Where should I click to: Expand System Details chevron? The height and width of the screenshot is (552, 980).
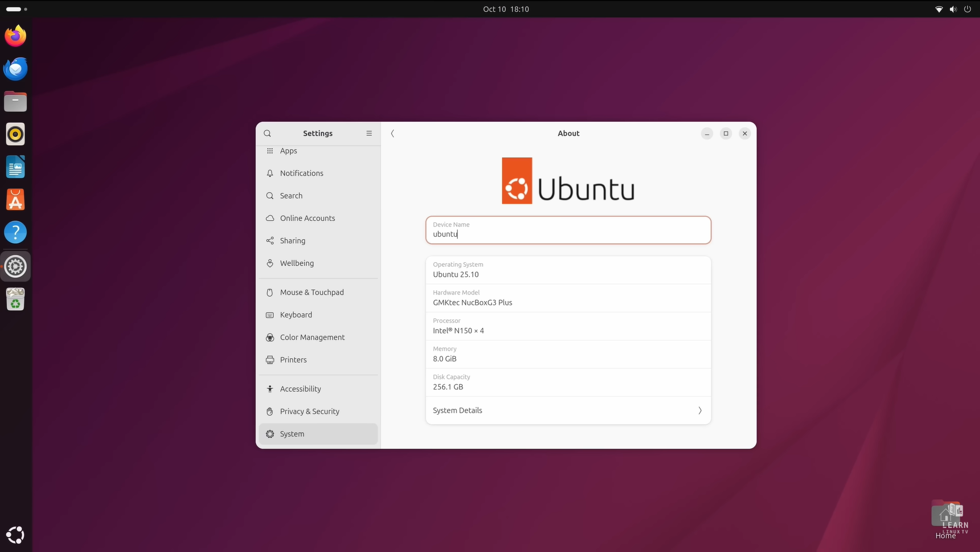click(700, 410)
